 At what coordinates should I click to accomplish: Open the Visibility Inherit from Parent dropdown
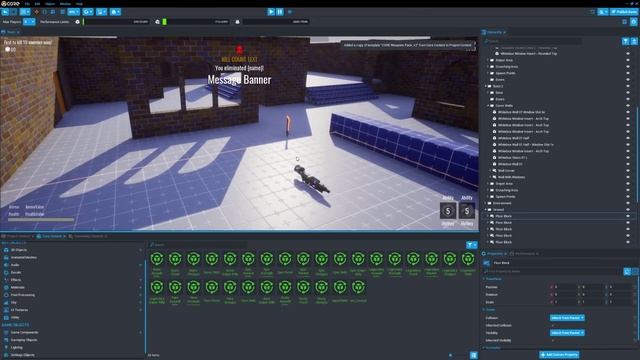(567, 333)
